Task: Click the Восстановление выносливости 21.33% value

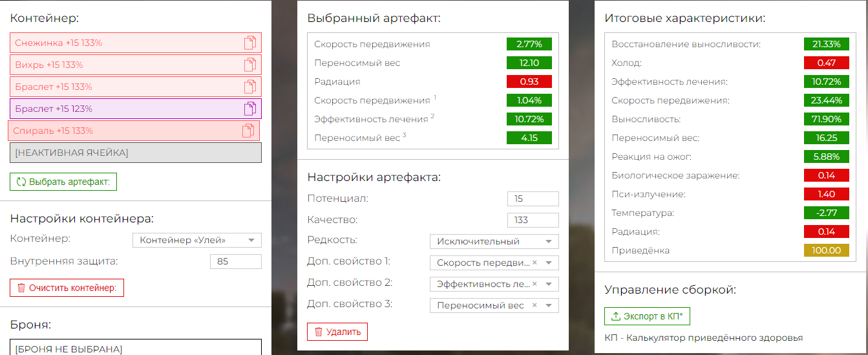Action: 827,44
